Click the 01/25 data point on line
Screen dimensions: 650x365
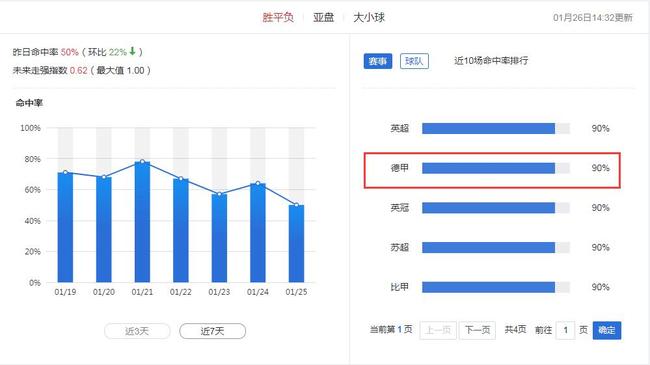296,205
